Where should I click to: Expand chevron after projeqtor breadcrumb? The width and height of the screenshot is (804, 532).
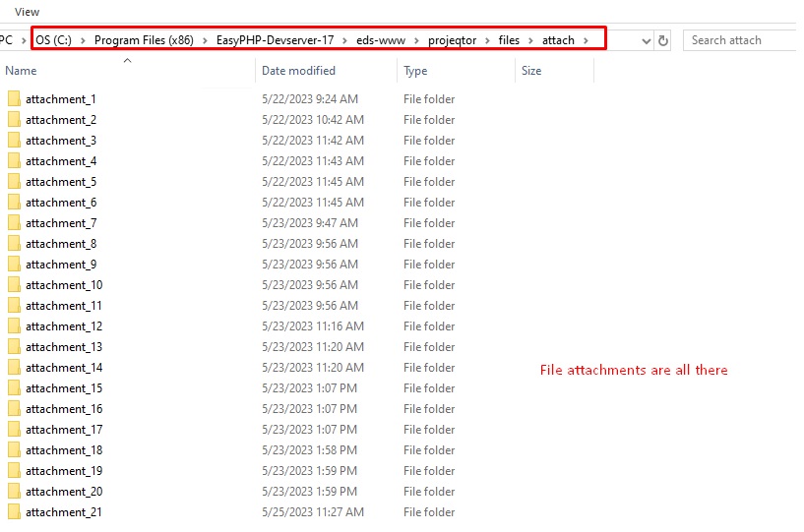coord(488,40)
